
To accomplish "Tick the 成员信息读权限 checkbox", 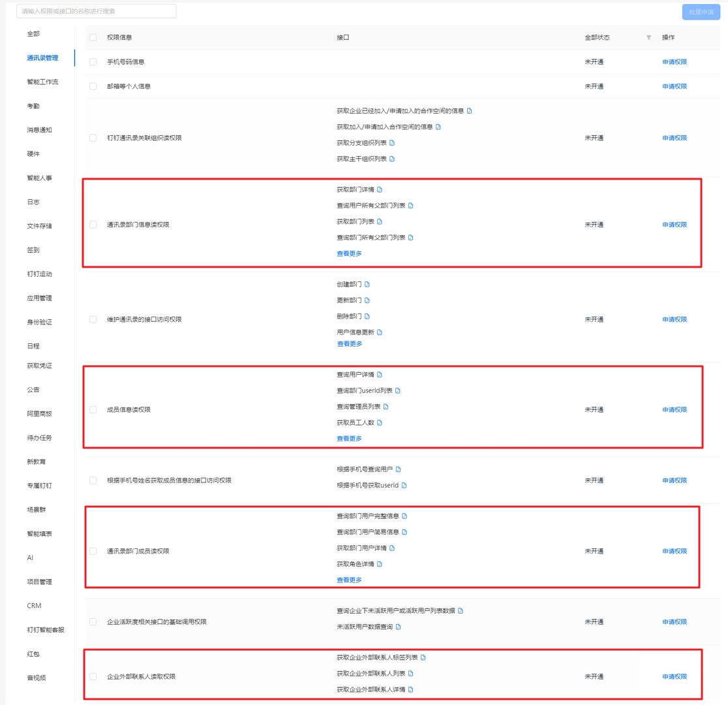I will (x=93, y=410).
